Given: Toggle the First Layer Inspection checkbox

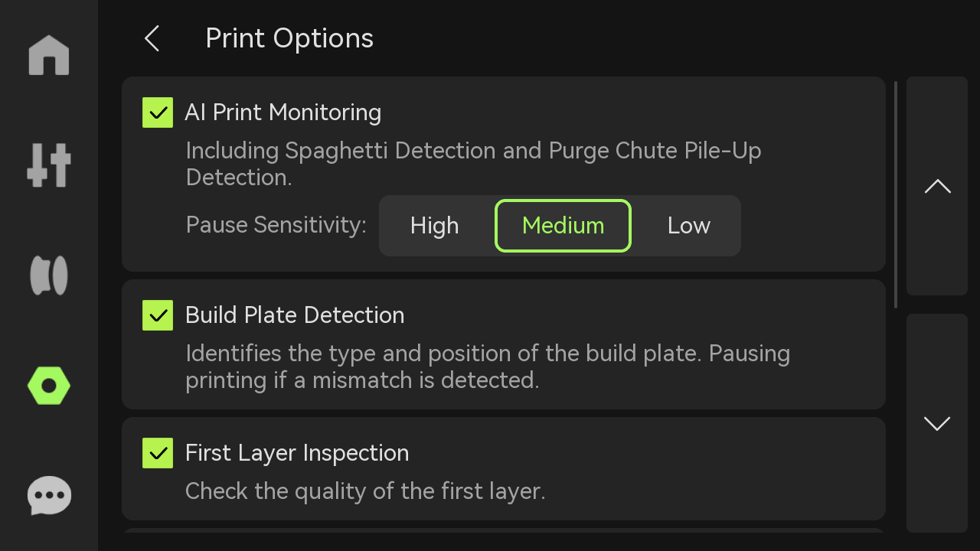Looking at the screenshot, I should (x=158, y=453).
